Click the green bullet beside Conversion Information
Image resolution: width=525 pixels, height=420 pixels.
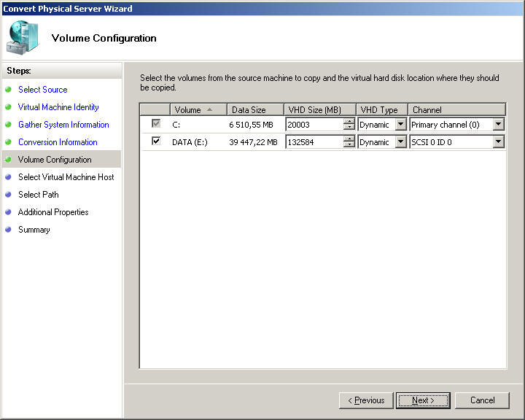[x=8, y=142]
